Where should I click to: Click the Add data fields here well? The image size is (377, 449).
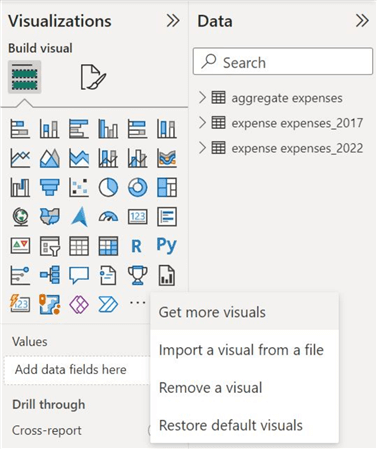pos(77,370)
